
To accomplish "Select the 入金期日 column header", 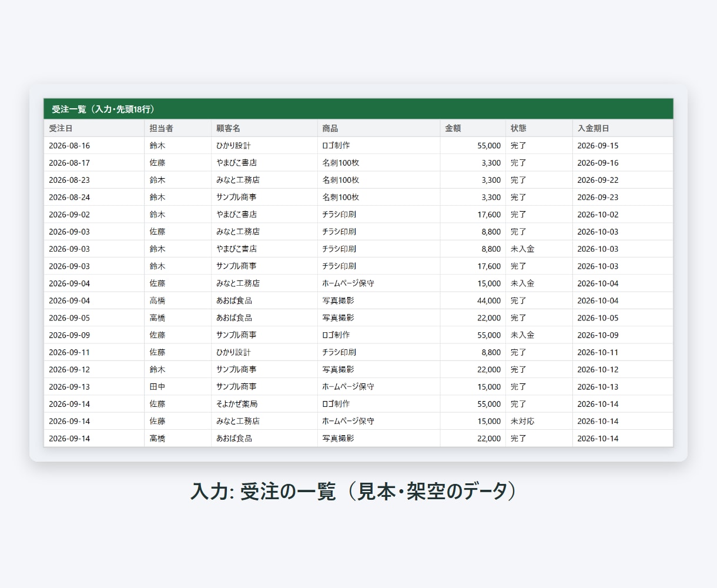I will (x=622, y=128).
